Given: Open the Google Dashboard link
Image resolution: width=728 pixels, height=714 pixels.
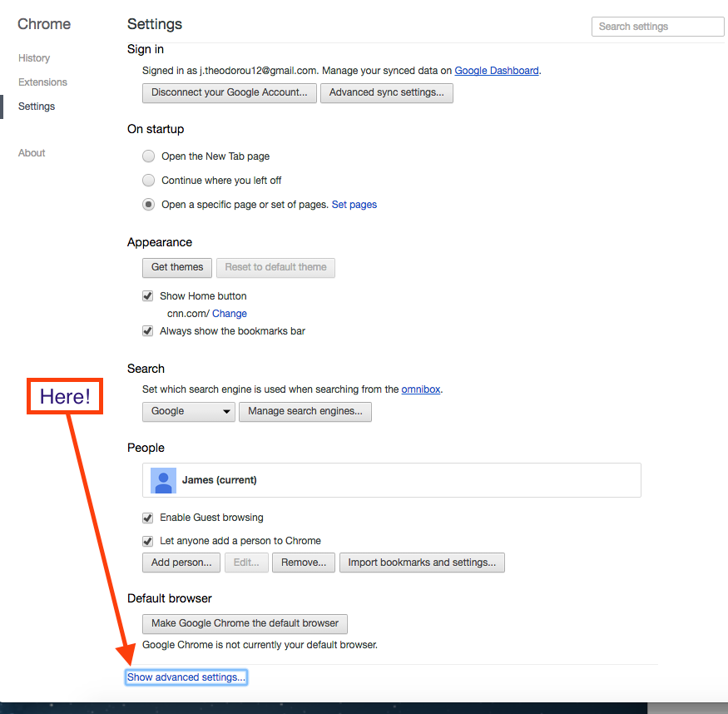Looking at the screenshot, I should pos(497,71).
